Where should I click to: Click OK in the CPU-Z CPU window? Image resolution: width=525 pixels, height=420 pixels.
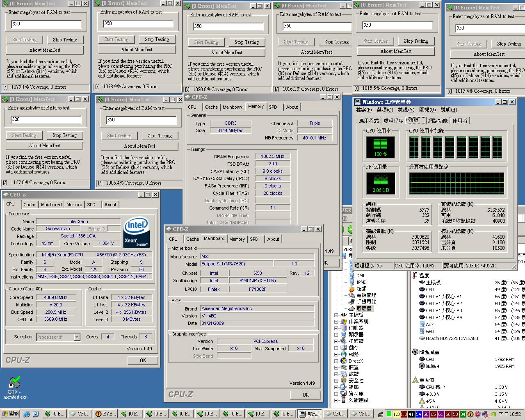point(143,361)
